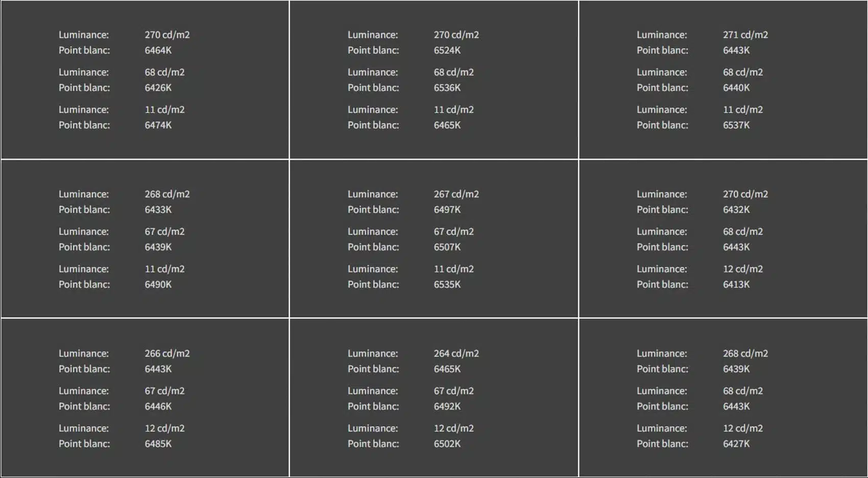The height and width of the screenshot is (478, 868).
Task: Click the 6524K white point value
Action: pos(447,50)
